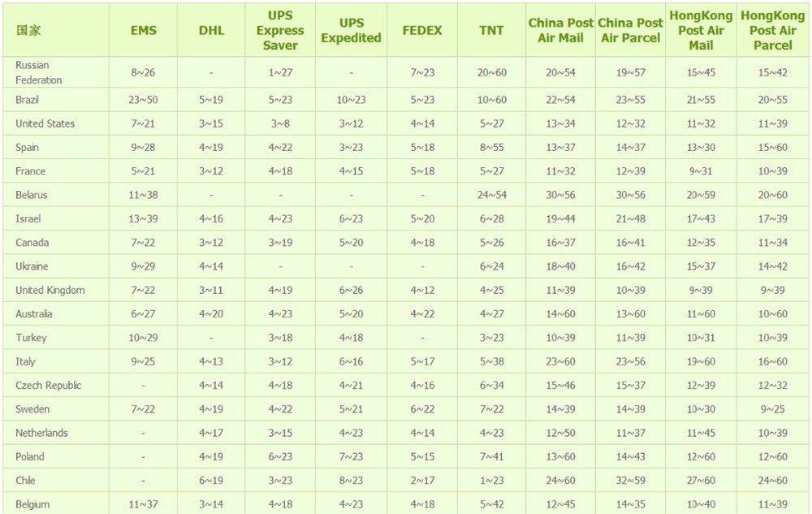This screenshot has height=514, width=812.
Task: Select the China Post Air Parcel header
Action: 630,31
